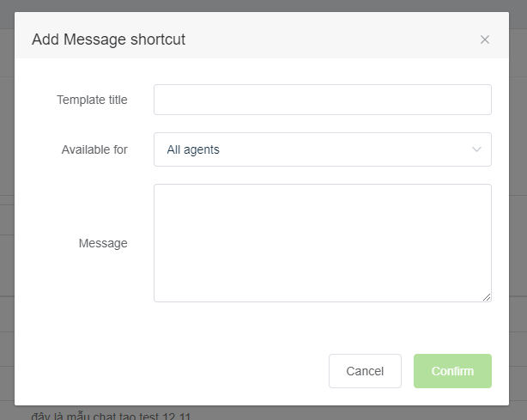
Task: Click the Message field label
Action: click(103, 243)
